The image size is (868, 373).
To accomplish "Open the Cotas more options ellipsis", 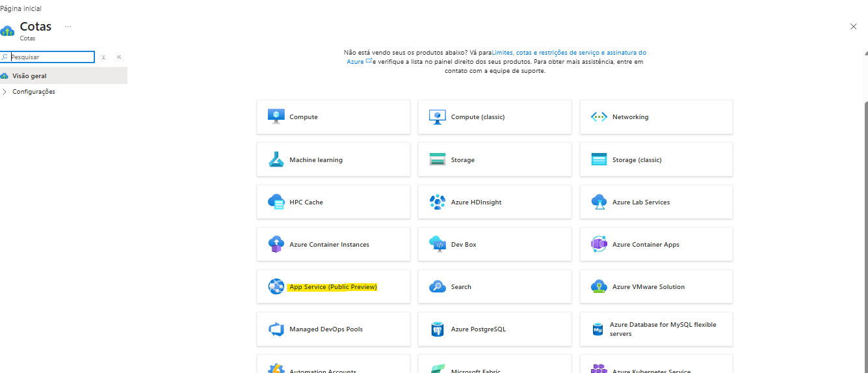I will click(68, 27).
